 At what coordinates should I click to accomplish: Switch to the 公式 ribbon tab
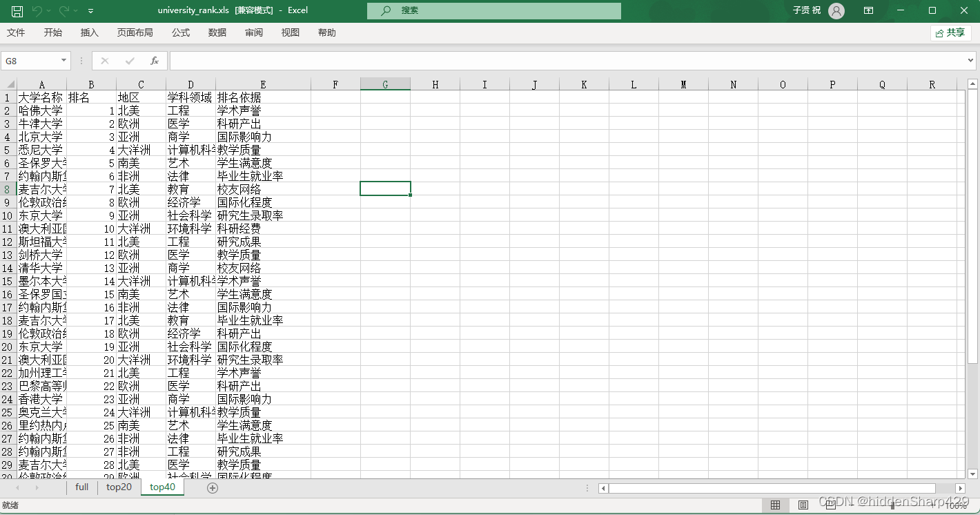tap(181, 32)
